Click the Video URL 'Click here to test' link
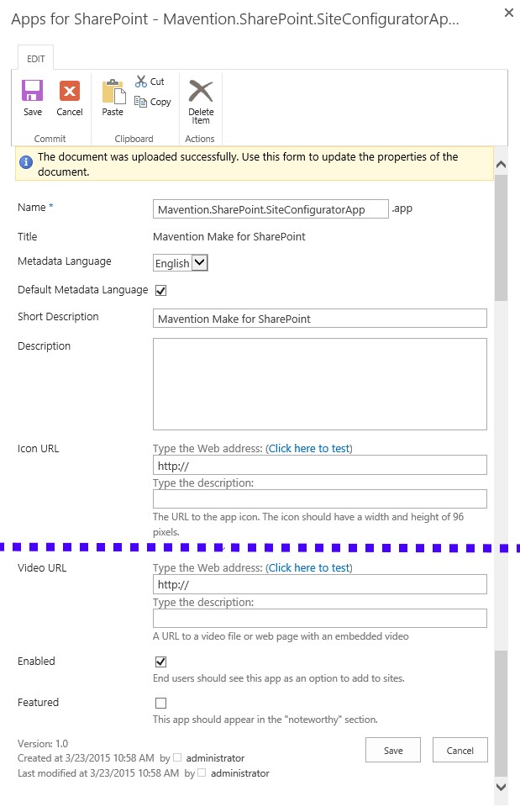Viewport: 520px width, 812px height. 308,568
